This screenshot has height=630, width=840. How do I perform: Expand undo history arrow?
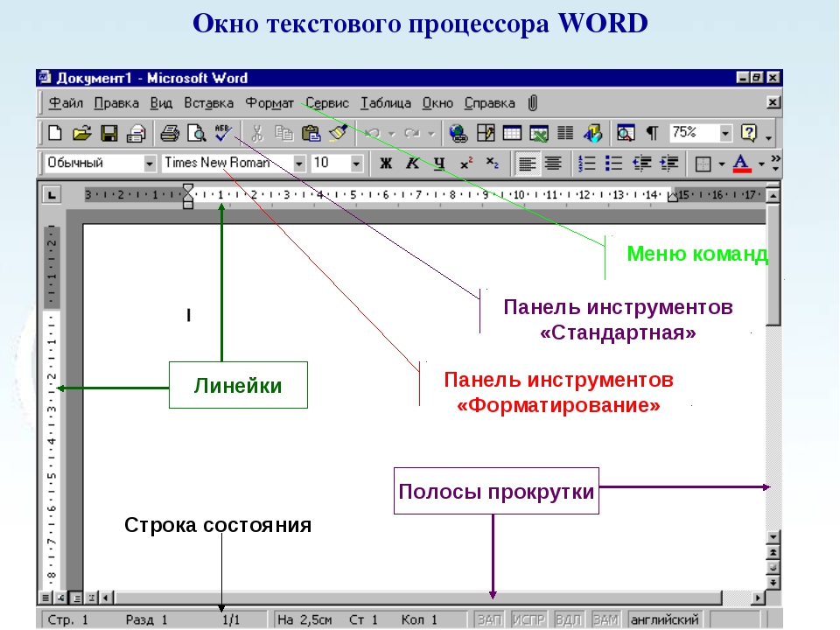click(392, 133)
